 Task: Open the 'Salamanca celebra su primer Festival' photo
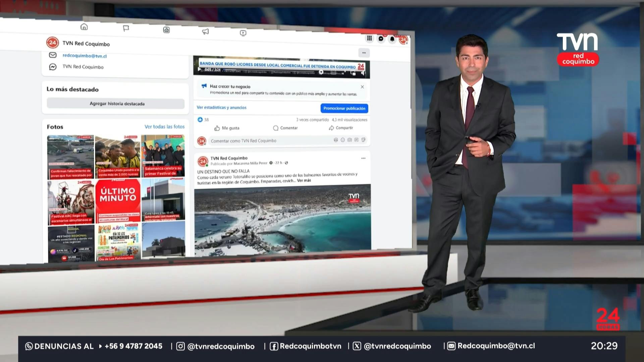point(163,156)
